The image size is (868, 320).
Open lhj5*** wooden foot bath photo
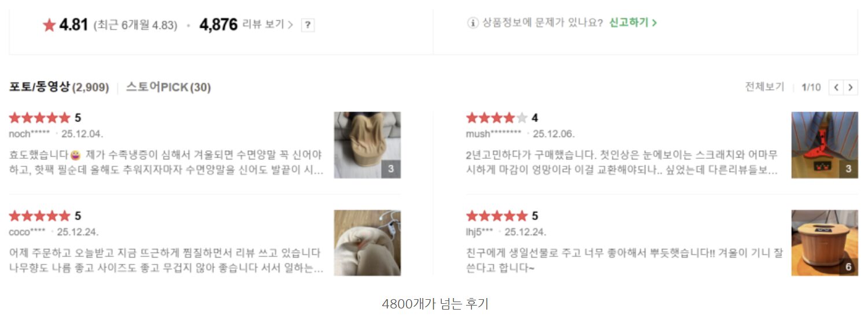(825, 243)
